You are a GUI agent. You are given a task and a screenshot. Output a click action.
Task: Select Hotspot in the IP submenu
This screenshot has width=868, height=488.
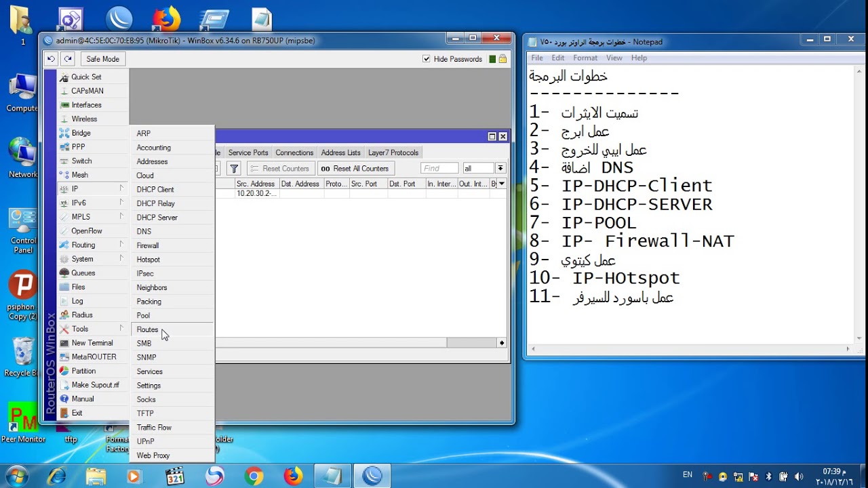(172, 260)
